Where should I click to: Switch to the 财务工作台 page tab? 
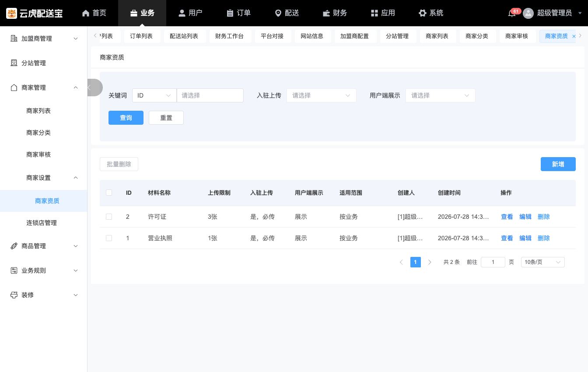pyautogui.click(x=229, y=36)
